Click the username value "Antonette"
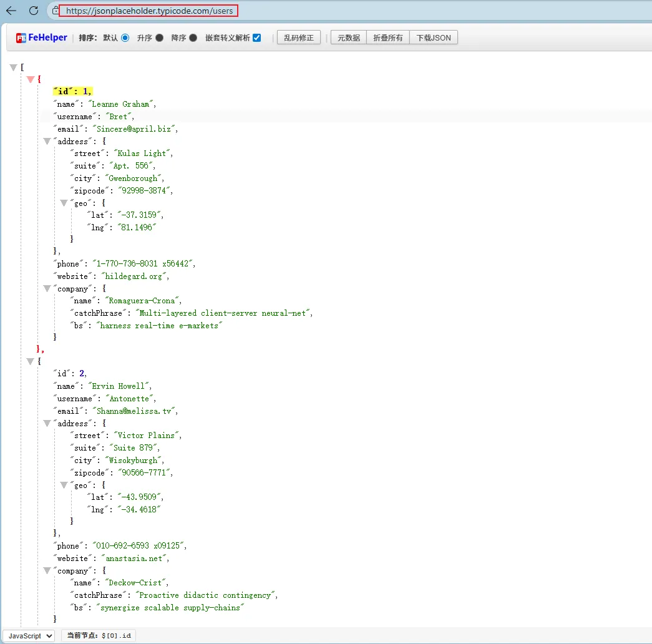The width and height of the screenshot is (652, 644). tap(129, 399)
